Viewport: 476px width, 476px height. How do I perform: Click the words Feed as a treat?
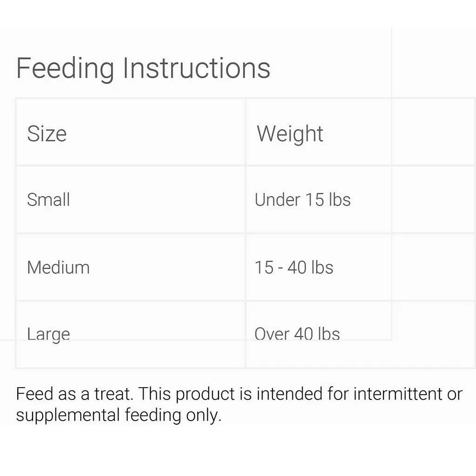pos(75,394)
